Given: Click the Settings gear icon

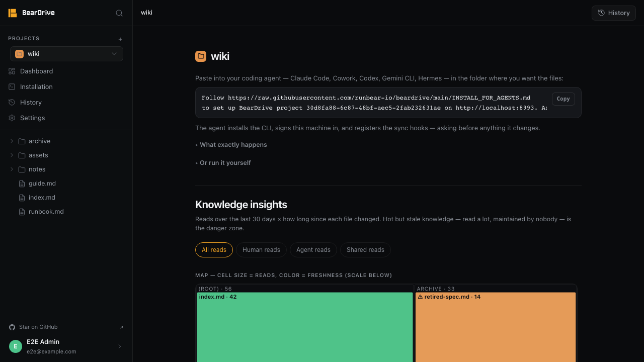Looking at the screenshot, I should click(x=12, y=118).
